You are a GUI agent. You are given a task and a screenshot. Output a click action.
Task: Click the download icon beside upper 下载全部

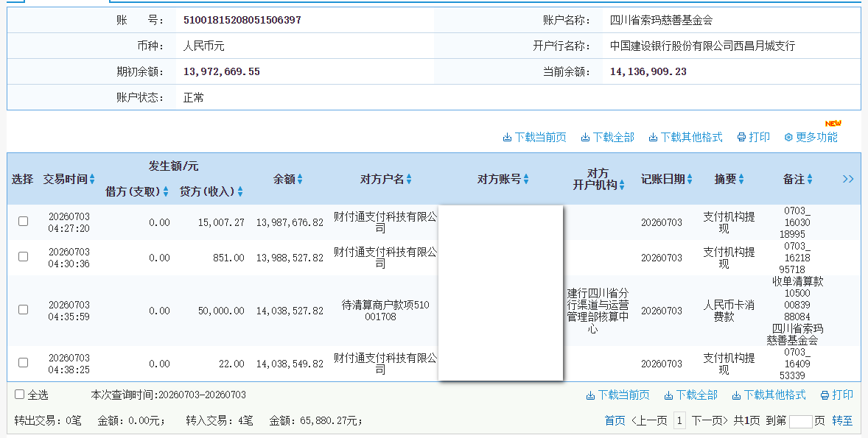[x=585, y=138]
